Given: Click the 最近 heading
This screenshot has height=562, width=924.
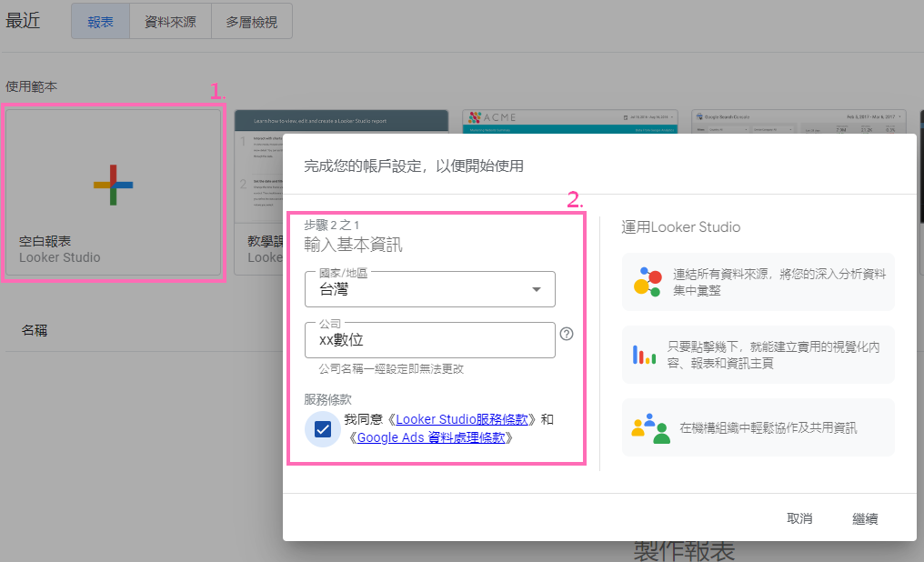Looking at the screenshot, I should coord(23,21).
